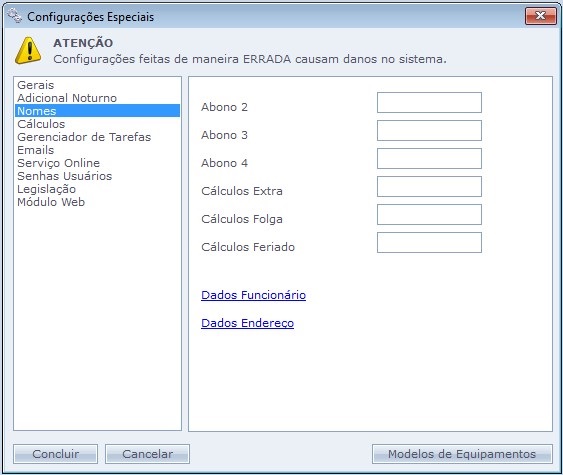The width and height of the screenshot is (563, 475).
Task: Select Senhas Usuários in the list
Action: pos(65,176)
